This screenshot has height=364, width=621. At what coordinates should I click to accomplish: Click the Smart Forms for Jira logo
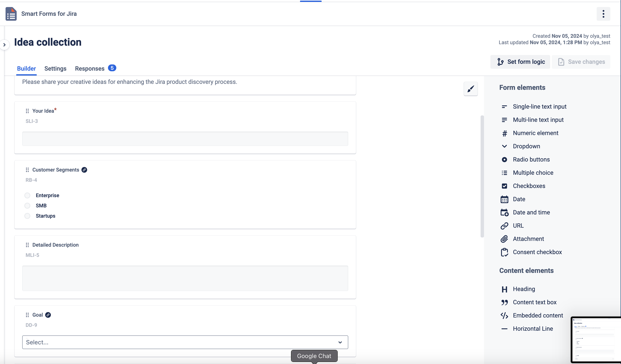tap(11, 14)
